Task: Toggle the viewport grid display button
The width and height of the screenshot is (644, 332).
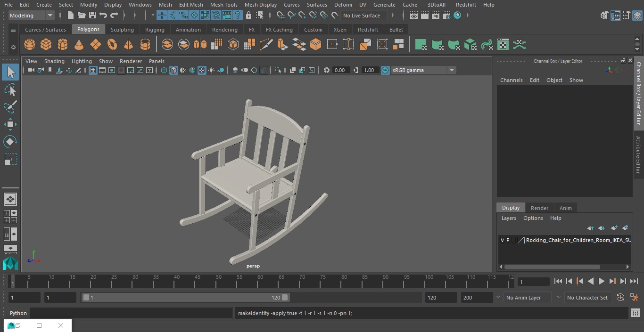Action: 93,70
